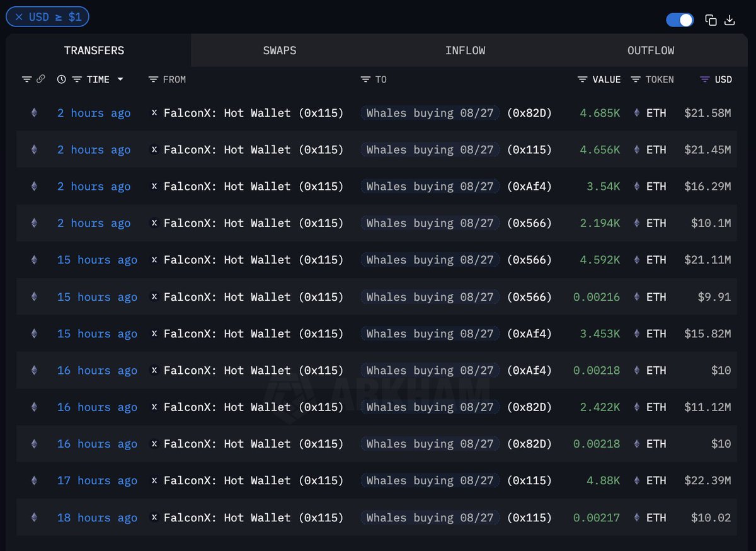Viewport: 756px width, 551px height.
Task: Download transfers with the download icon
Action: pyautogui.click(x=730, y=20)
